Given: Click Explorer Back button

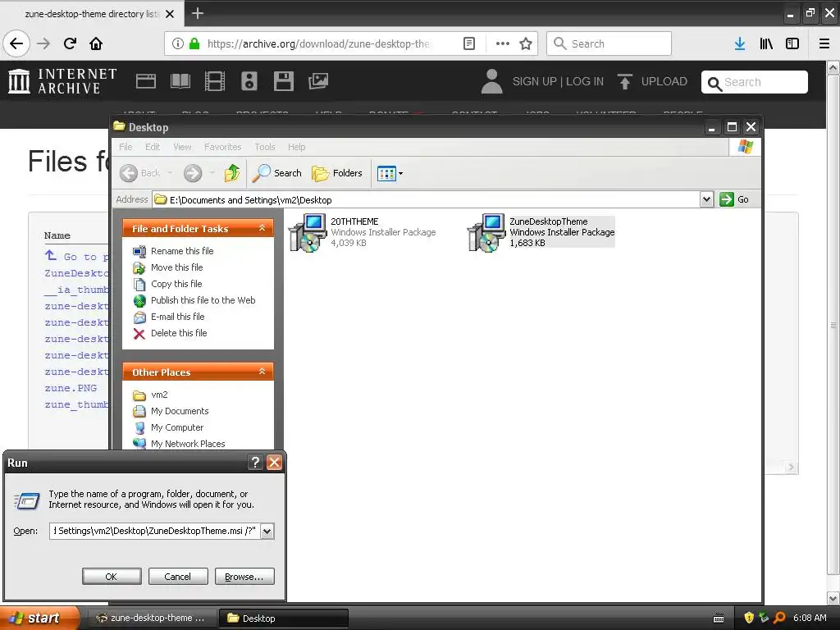Looking at the screenshot, I should coord(140,173).
